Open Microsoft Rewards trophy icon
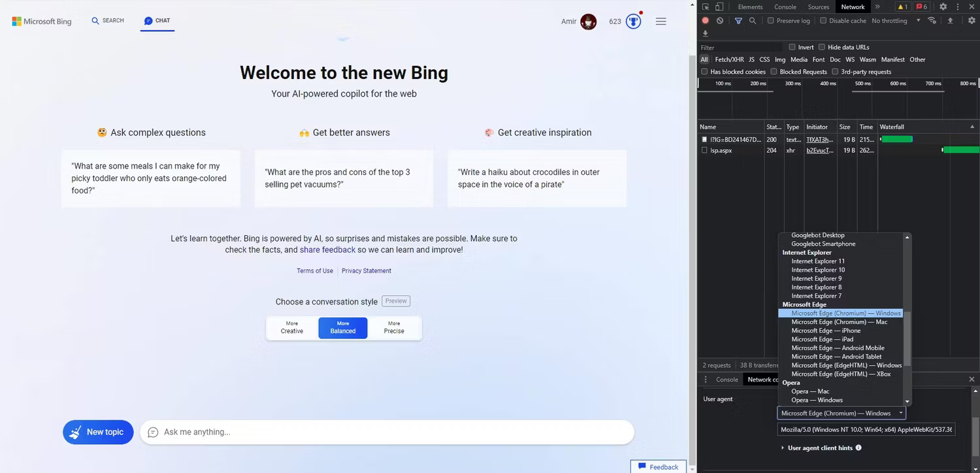This screenshot has width=980, height=473. (633, 21)
